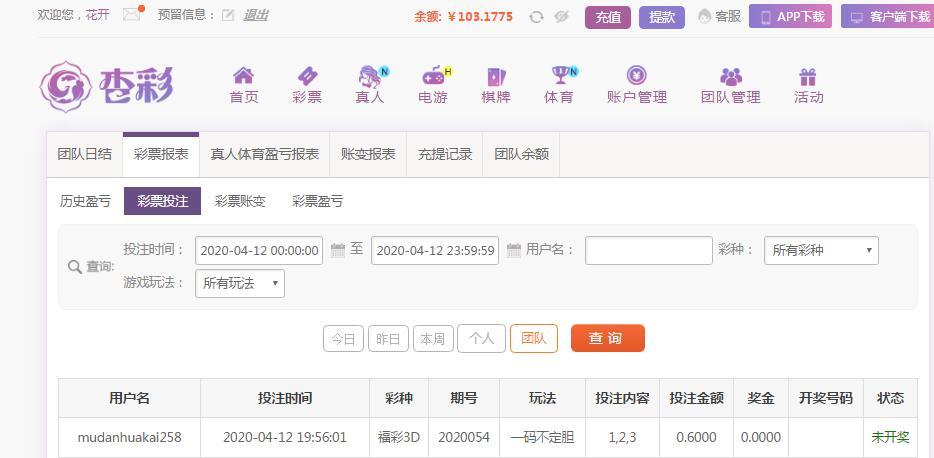The width and height of the screenshot is (934, 458).
Task: Open the 体育 sports menu
Action: pyautogui.click(x=560, y=86)
